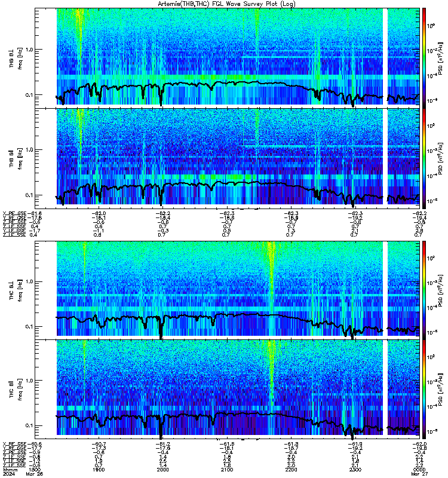Click the 1.0 tick in THC B∥ panel
448x478 pixels.
pyautogui.click(x=29, y=381)
